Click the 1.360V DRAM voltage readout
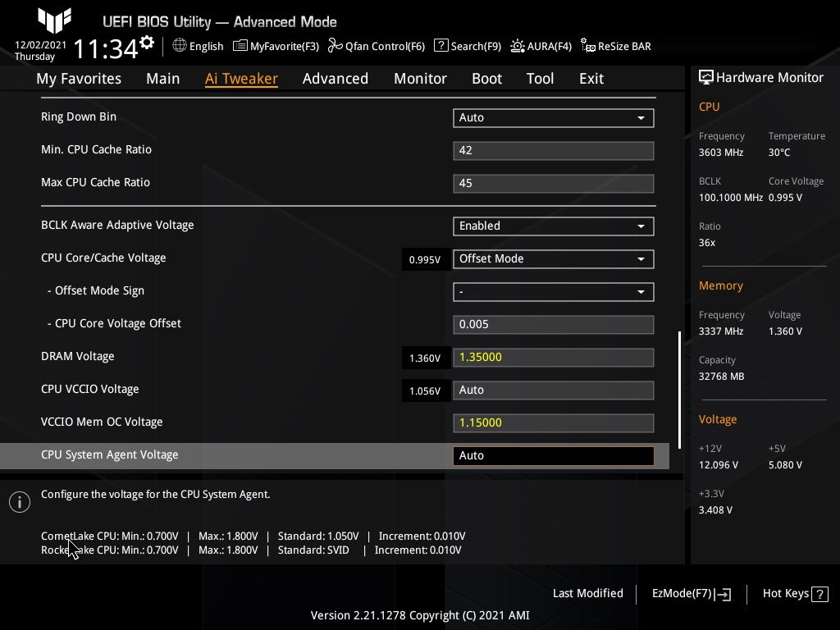 (x=425, y=358)
